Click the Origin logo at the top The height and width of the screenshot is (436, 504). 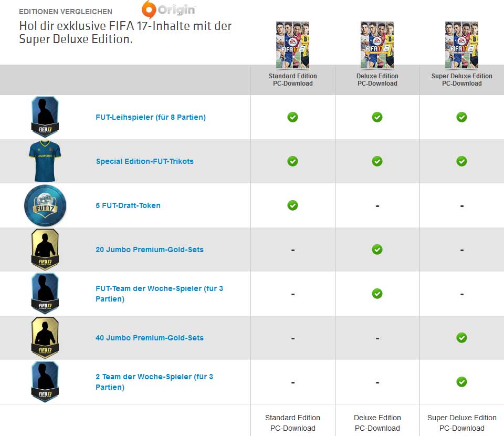click(x=169, y=9)
